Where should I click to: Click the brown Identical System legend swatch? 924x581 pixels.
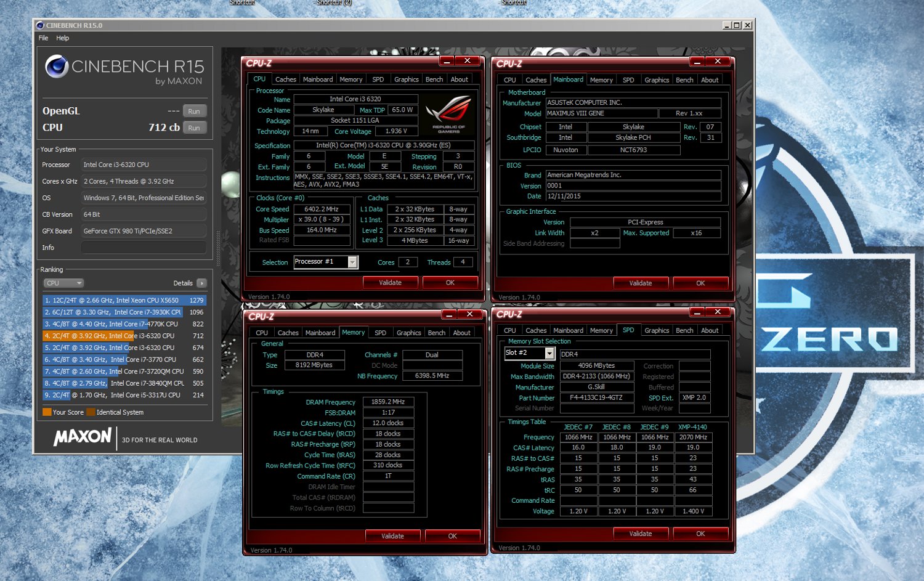(x=91, y=412)
